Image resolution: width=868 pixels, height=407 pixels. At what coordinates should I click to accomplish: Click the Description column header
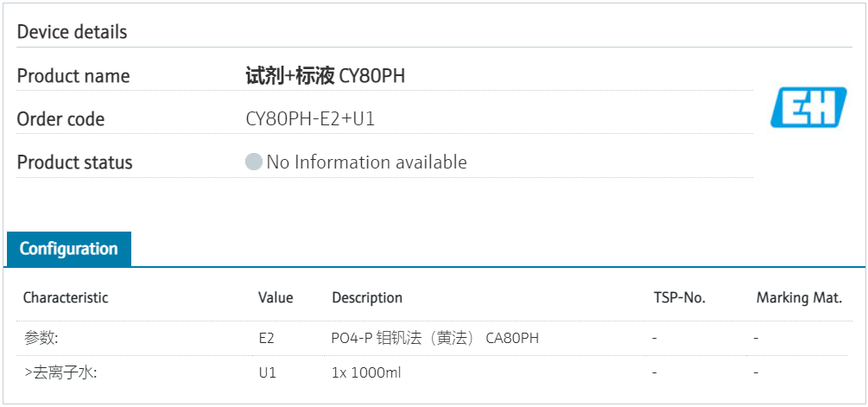367,298
